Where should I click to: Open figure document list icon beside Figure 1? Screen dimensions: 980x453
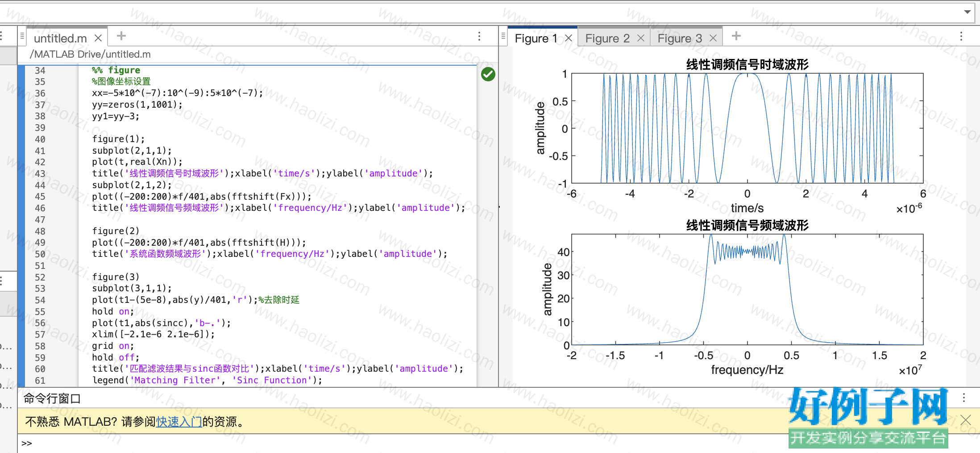pos(503,36)
